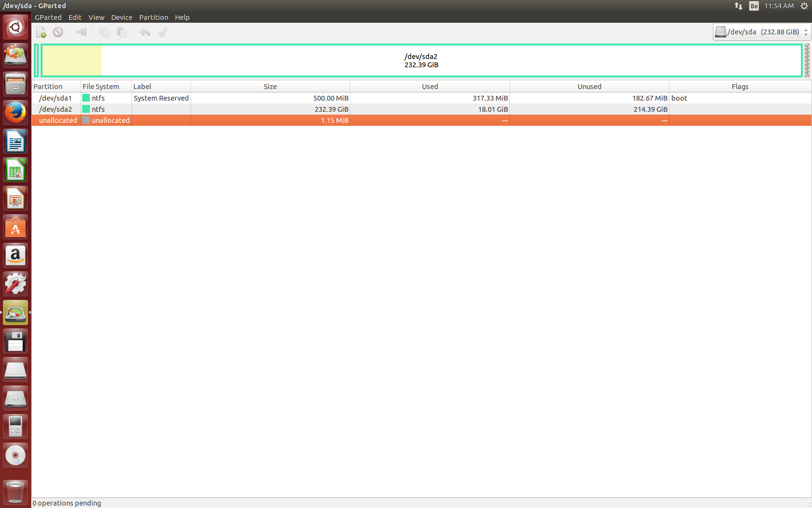Open the Ubuntu Dash from the launcher
This screenshot has height=508, width=812.
(x=15, y=27)
